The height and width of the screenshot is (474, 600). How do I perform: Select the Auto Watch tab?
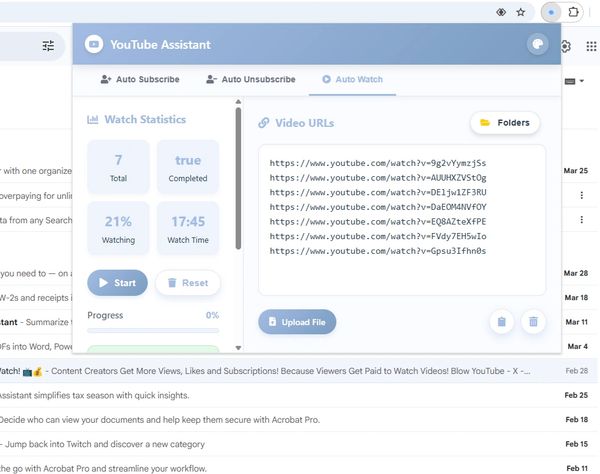pyautogui.click(x=352, y=79)
